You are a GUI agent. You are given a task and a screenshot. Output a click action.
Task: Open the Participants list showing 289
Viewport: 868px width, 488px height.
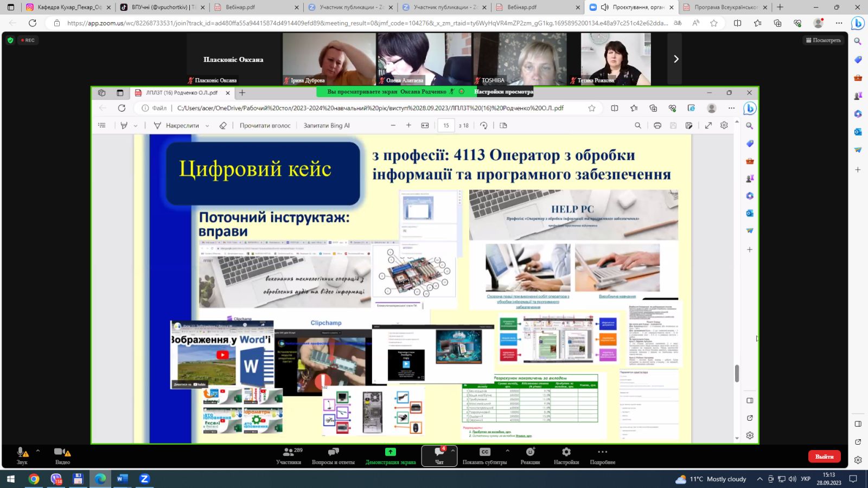289,455
